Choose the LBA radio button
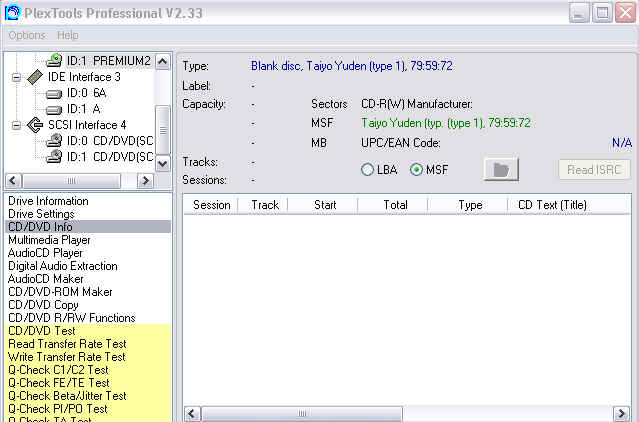Screen dimensions: 639x422 [x=367, y=169]
